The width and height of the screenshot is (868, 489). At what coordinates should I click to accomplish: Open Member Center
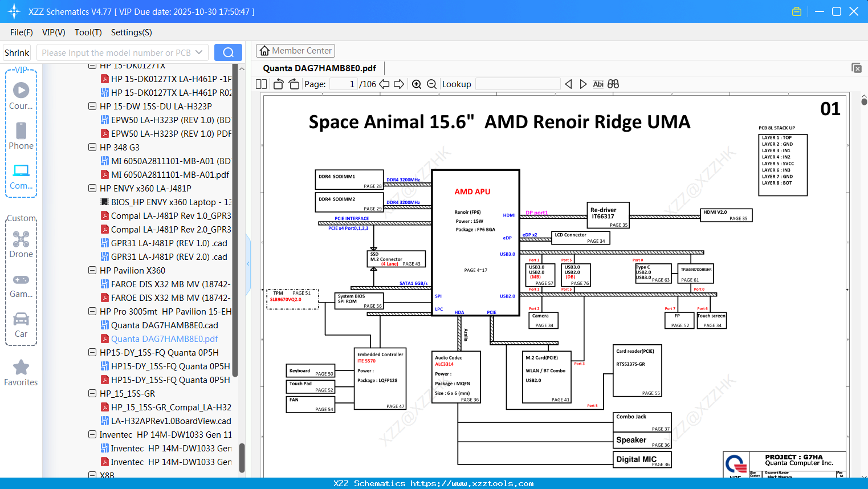click(295, 51)
